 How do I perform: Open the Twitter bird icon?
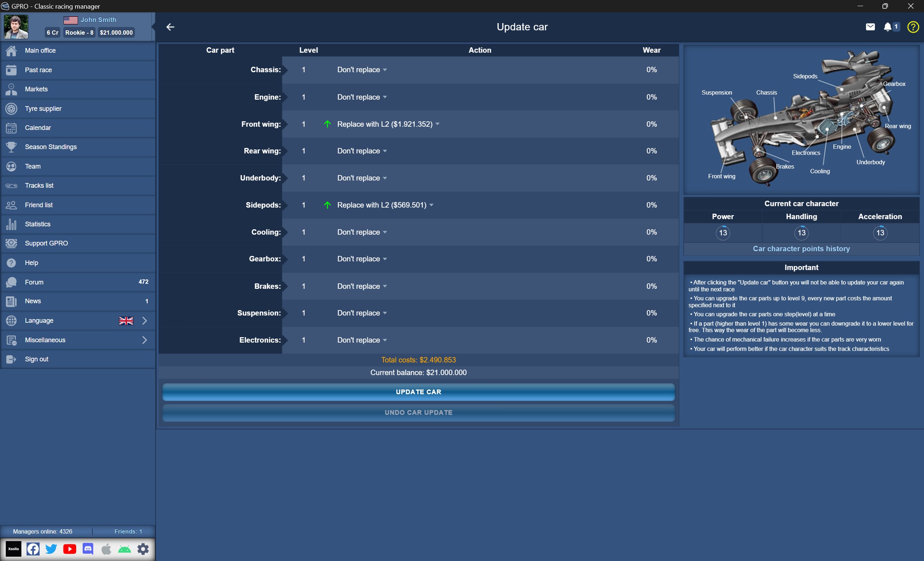click(51, 549)
